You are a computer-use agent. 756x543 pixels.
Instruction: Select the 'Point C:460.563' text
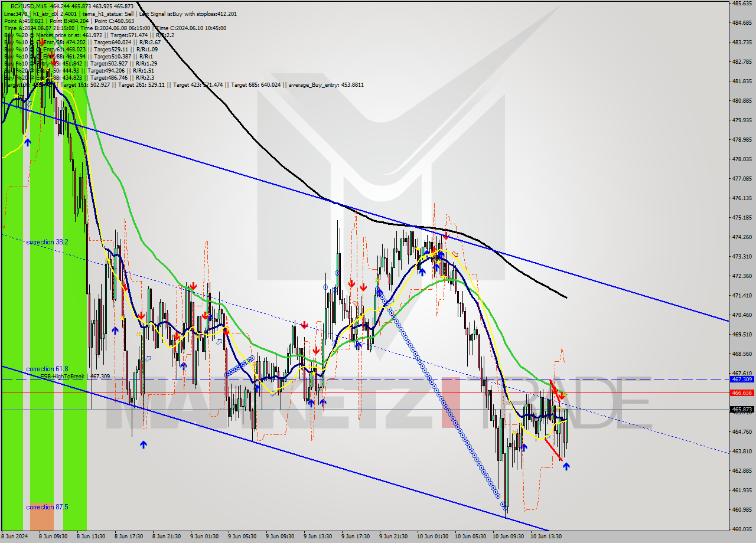click(x=113, y=21)
